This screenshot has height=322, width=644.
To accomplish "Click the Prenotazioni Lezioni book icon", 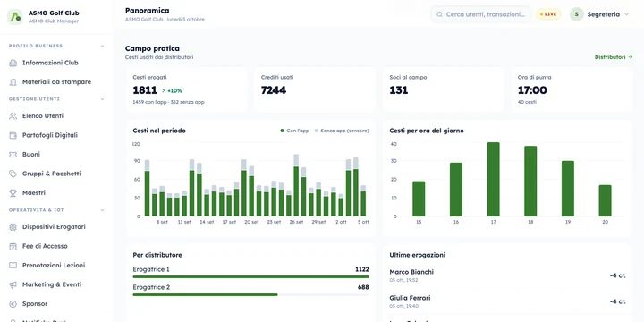I will (13, 266).
